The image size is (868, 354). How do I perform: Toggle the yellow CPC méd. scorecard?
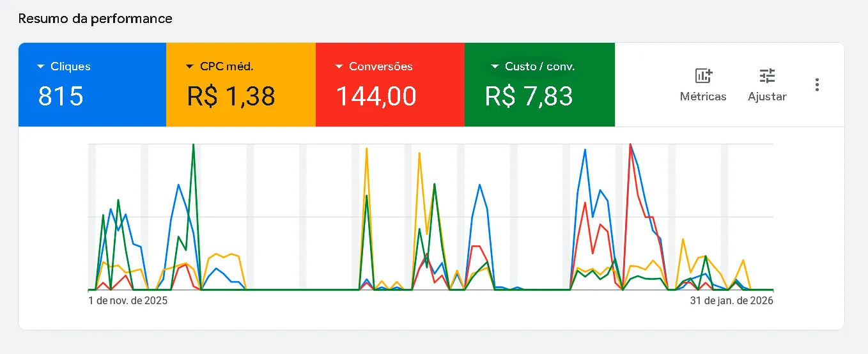tap(241, 85)
